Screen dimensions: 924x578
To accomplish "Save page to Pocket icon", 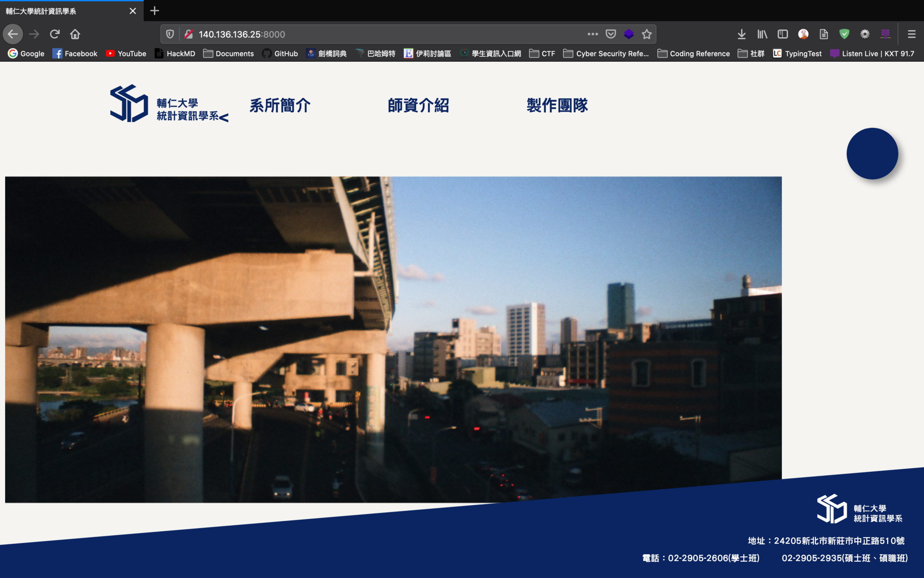I will click(x=611, y=34).
